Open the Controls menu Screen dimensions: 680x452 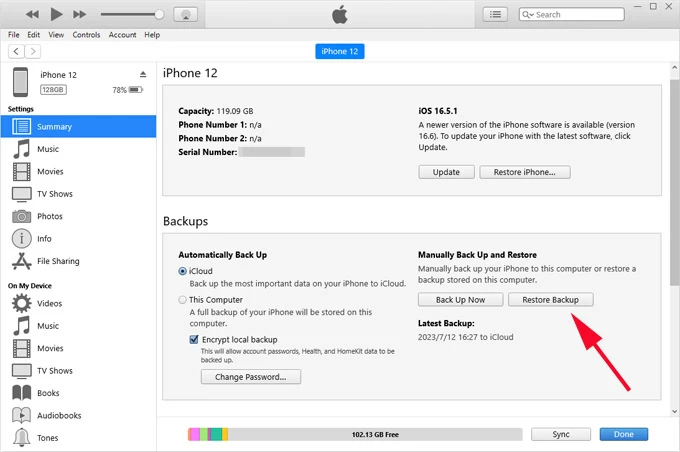87,35
